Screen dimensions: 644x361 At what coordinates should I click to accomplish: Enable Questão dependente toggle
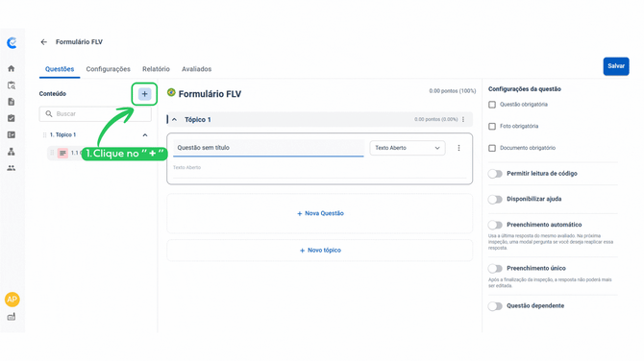click(x=495, y=306)
